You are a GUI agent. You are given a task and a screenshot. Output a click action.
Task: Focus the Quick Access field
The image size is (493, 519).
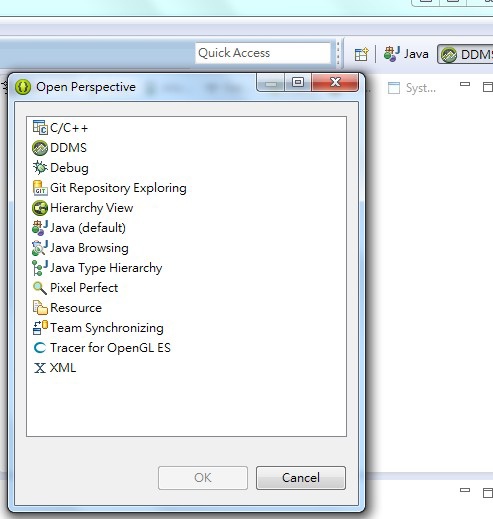pyautogui.click(x=263, y=53)
